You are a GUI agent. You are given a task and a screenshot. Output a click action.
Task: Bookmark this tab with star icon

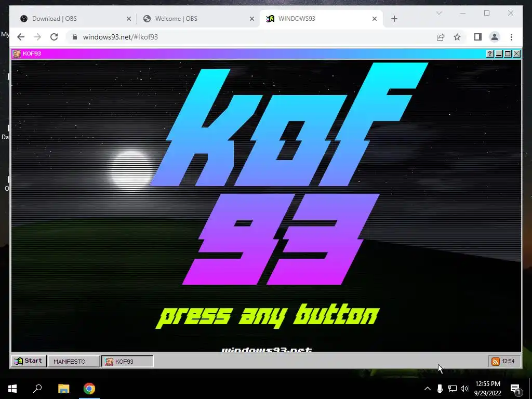point(457,37)
